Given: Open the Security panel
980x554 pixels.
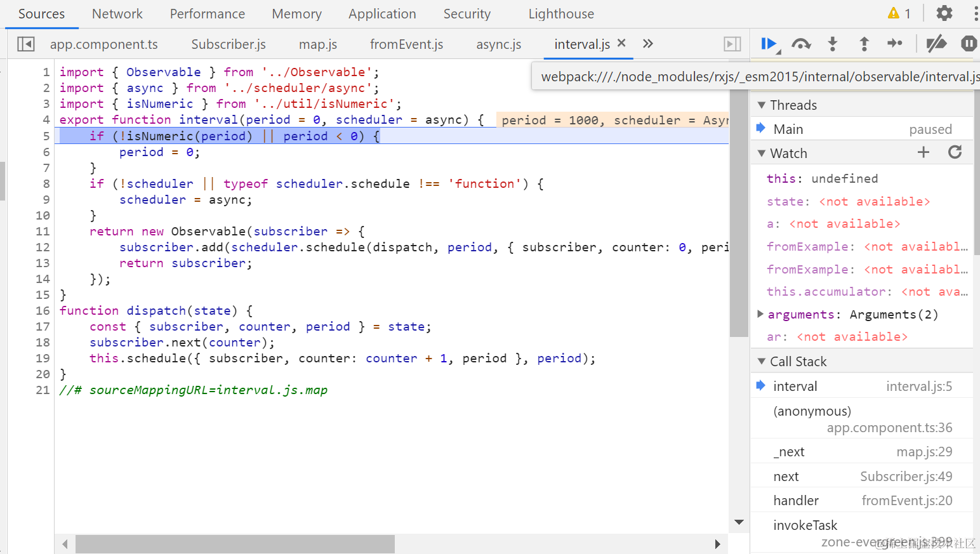Looking at the screenshot, I should click(467, 14).
